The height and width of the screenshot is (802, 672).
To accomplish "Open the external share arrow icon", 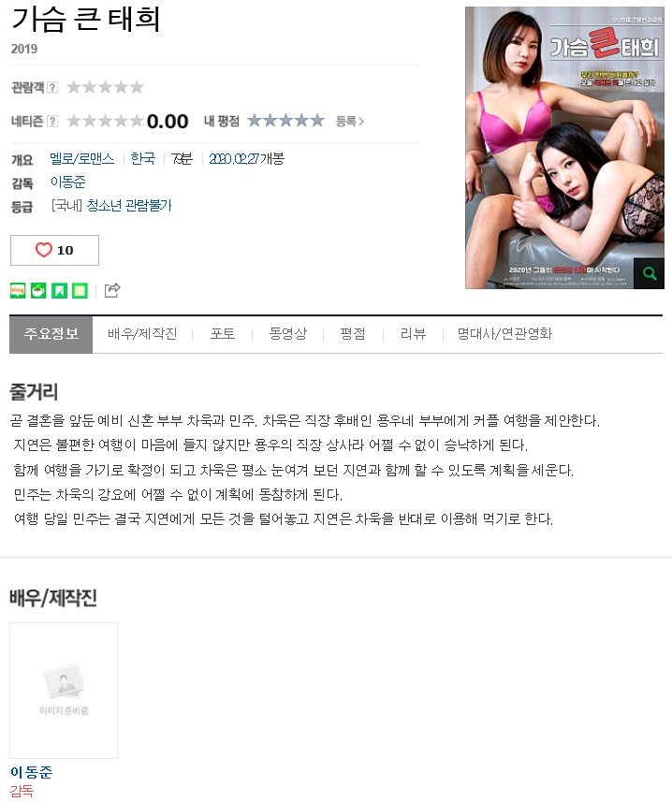I will point(112,290).
